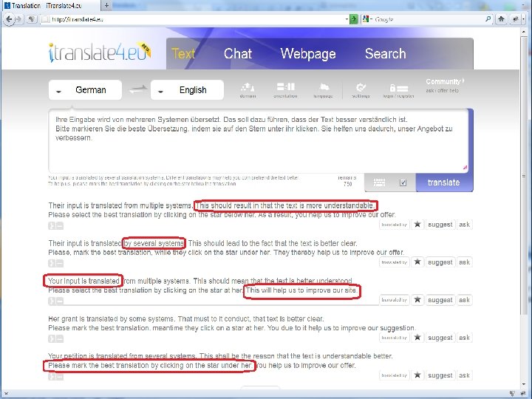This screenshot has height=399, width=532.
Task: Click 'translated by' for the 'by several systems' translation
Action: coord(394,262)
